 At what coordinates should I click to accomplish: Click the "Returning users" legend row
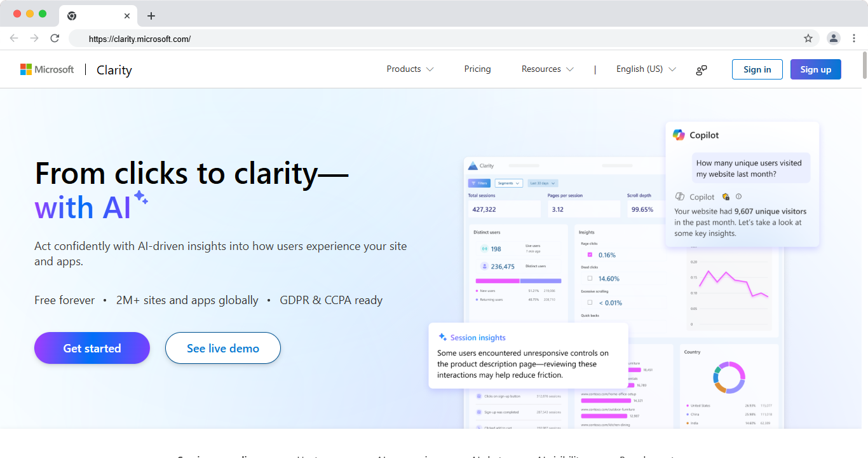pyautogui.click(x=515, y=300)
